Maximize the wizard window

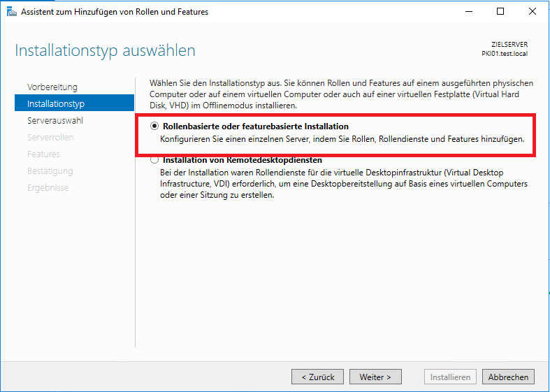click(500, 11)
